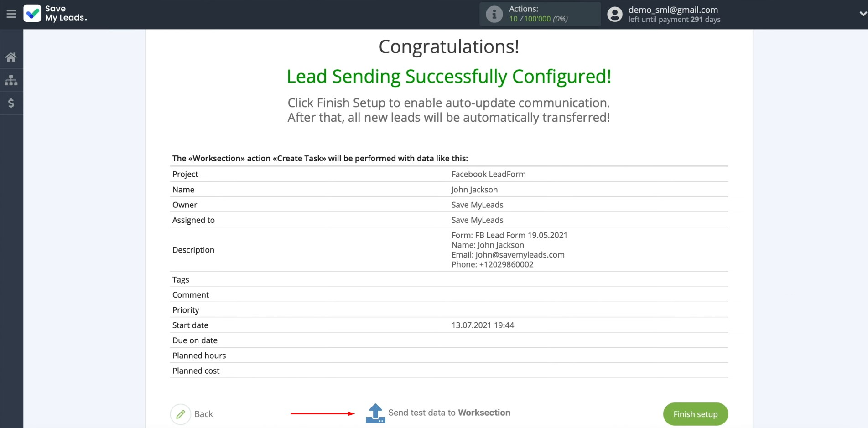Go Back to previous step
This screenshot has height=428, width=868.
tap(203, 414)
